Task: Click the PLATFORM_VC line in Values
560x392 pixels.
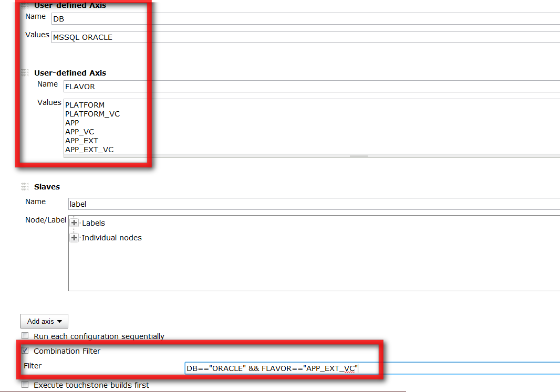Action: pyautogui.click(x=92, y=114)
